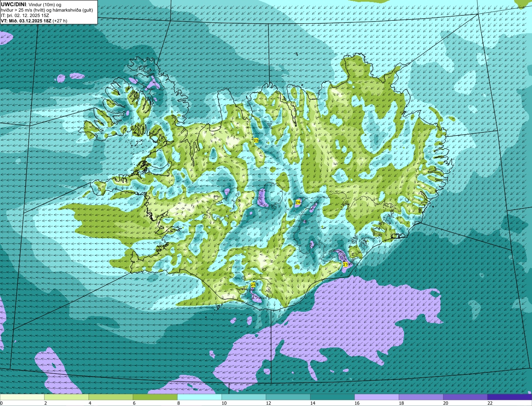Click the scale label 0
Viewport: 532px width, 406px height.
click(2, 403)
